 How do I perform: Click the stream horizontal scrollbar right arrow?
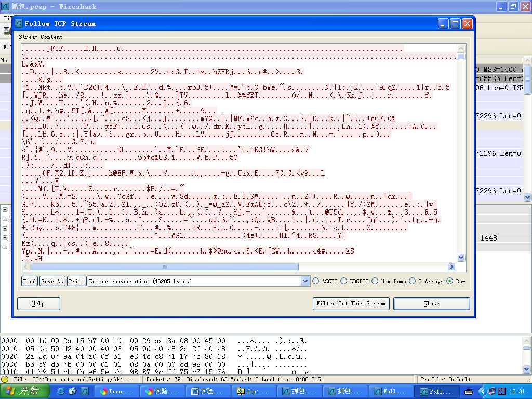(451, 267)
